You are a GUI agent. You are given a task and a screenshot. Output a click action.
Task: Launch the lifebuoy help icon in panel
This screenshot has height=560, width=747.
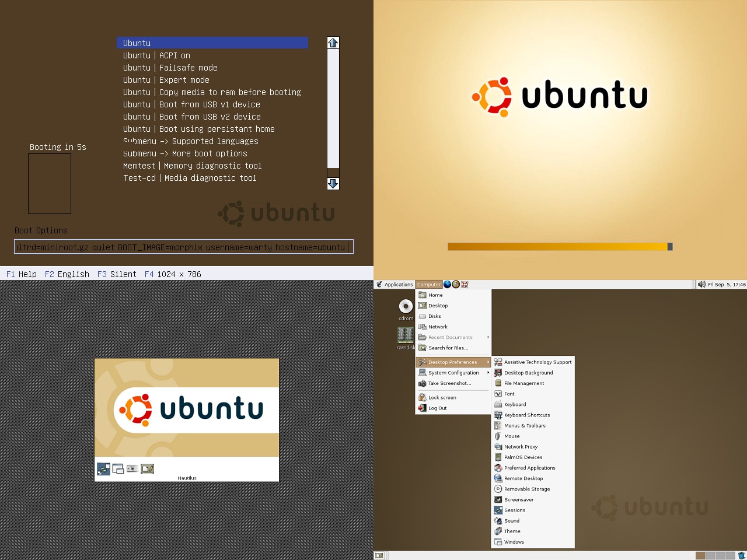(x=465, y=285)
